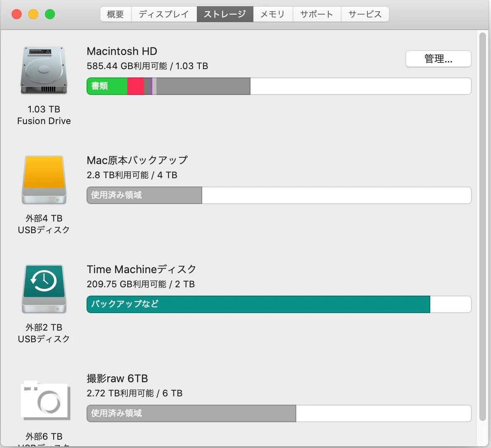
Task: Minimize the window with the yellow button
Action: (33, 14)
